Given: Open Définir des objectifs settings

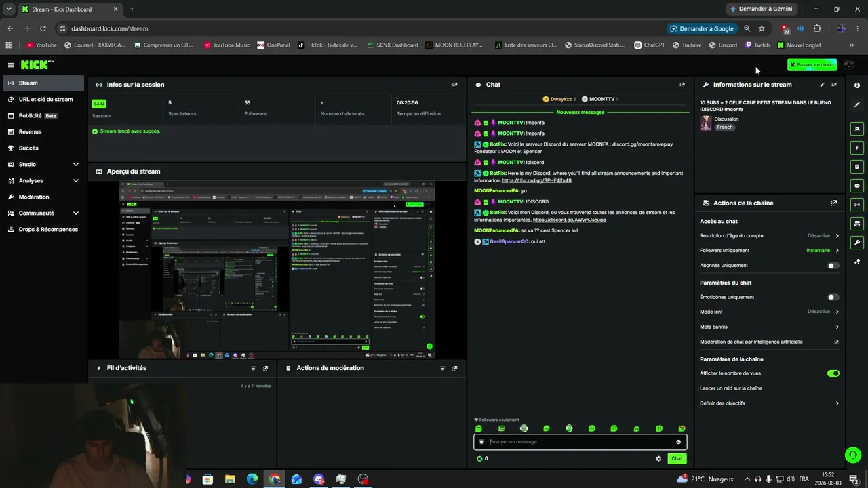Looking at the screenshot, I should point(770,403).
